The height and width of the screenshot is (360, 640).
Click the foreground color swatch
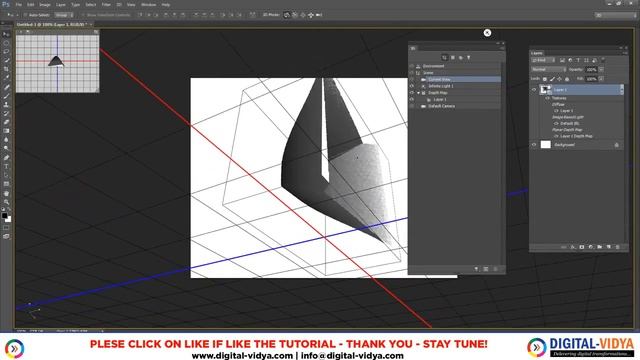[x=4, y=215]
